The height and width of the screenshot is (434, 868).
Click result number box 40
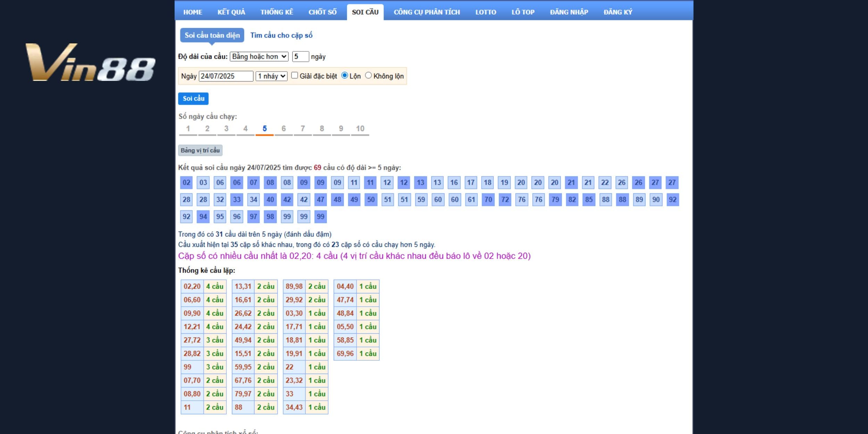270,200
